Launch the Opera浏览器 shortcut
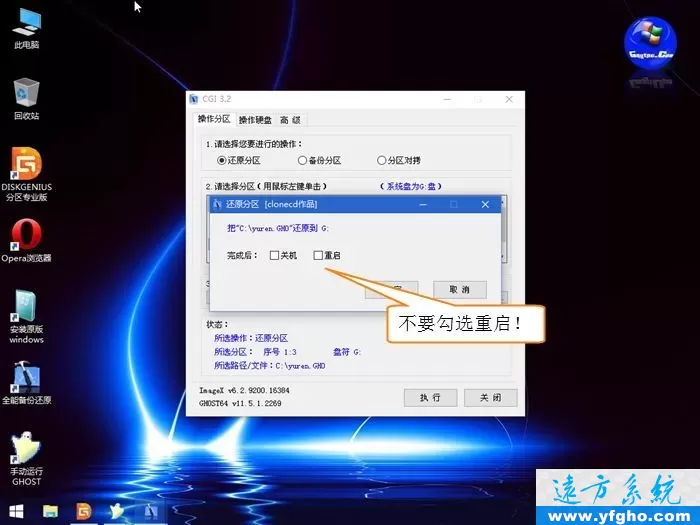 pos(26,241)
